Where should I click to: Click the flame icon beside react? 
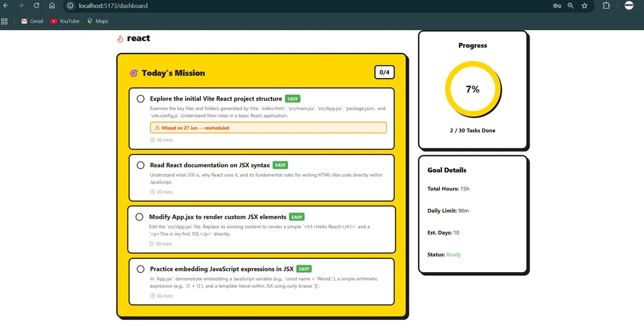(120, 38)
